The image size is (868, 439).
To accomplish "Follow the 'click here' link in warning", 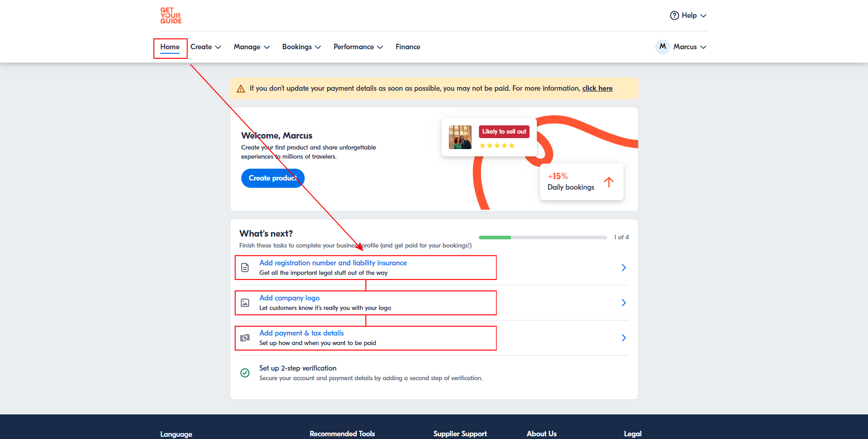I will (x=597, y=88).
